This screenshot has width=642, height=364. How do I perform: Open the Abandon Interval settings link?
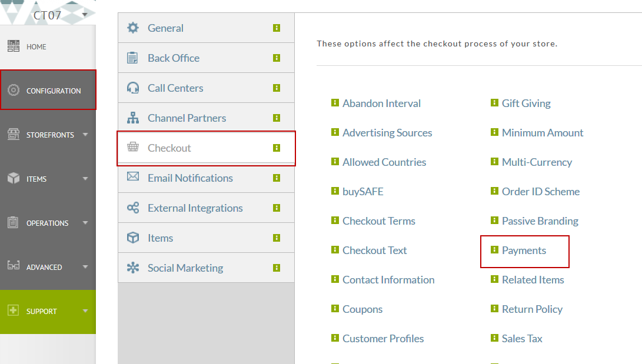tap(381, 103)
